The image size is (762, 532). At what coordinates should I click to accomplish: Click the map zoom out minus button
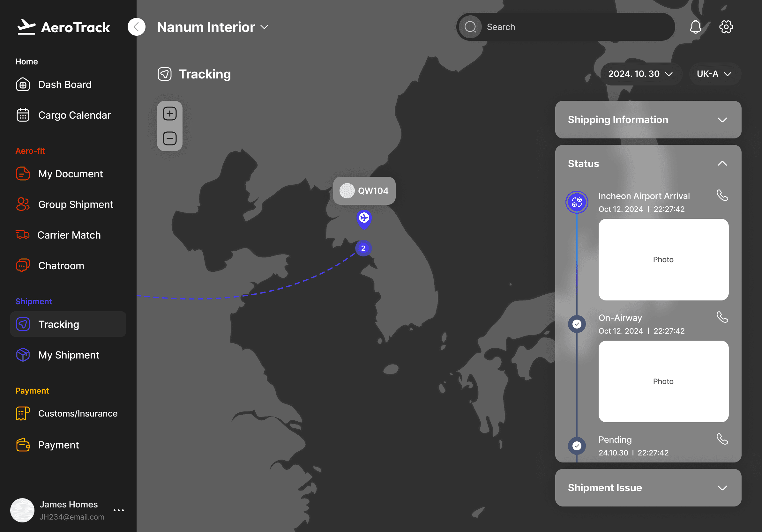[169, 138]
